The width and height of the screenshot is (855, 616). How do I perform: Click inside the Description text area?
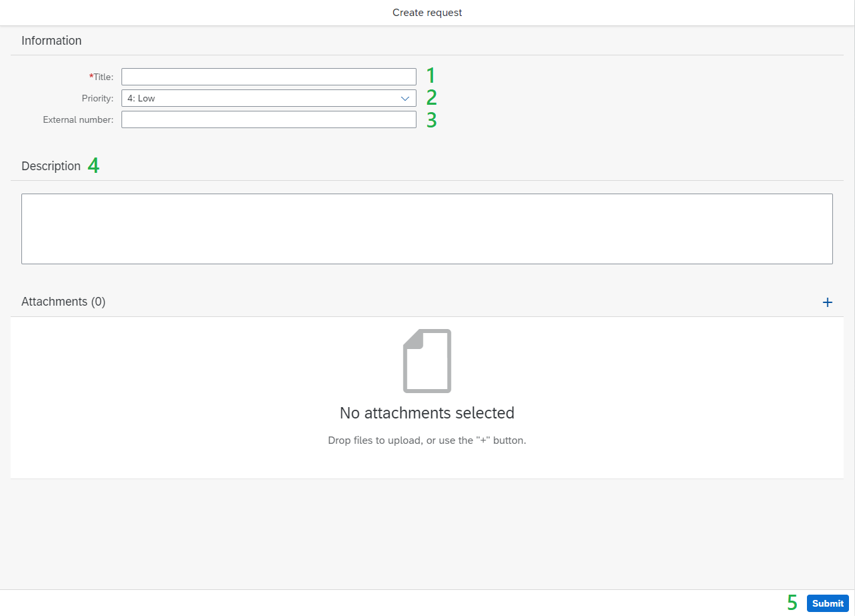tap(427, 229)
